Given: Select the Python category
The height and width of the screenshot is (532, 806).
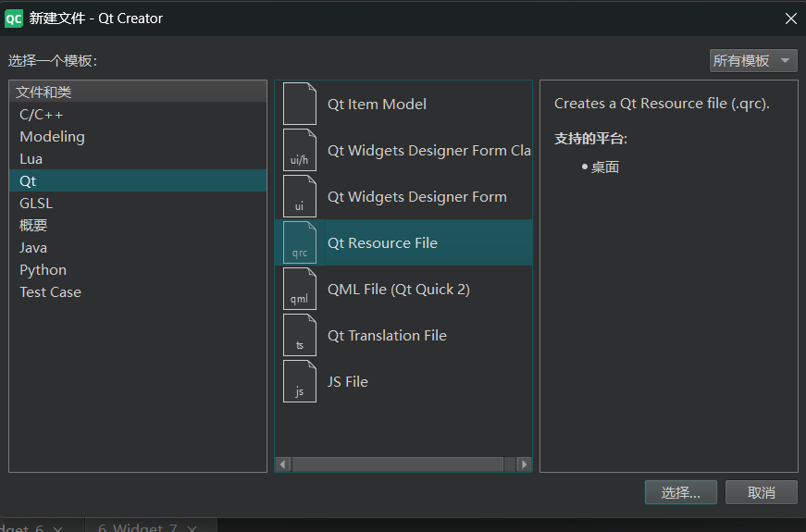Looking at the screenshot, I should [138, 270].
